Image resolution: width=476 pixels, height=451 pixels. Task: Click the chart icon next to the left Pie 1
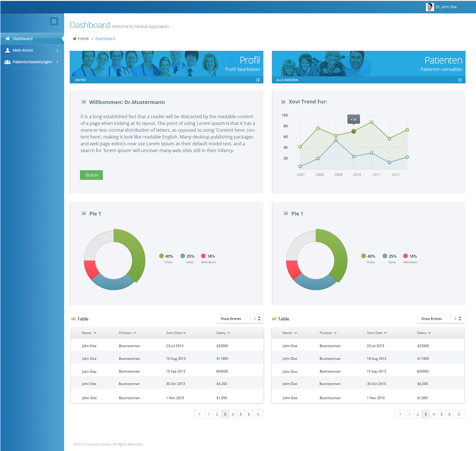(x=83, y=213)
